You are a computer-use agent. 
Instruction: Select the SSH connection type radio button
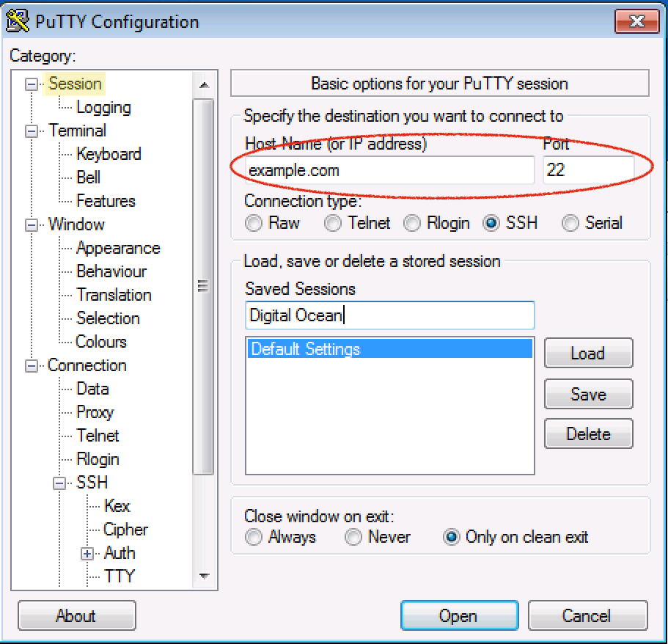(x=491, y=224)
